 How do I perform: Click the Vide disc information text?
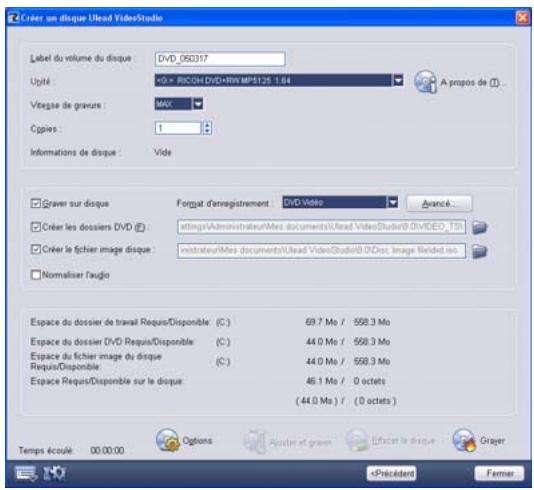point(163,152)
